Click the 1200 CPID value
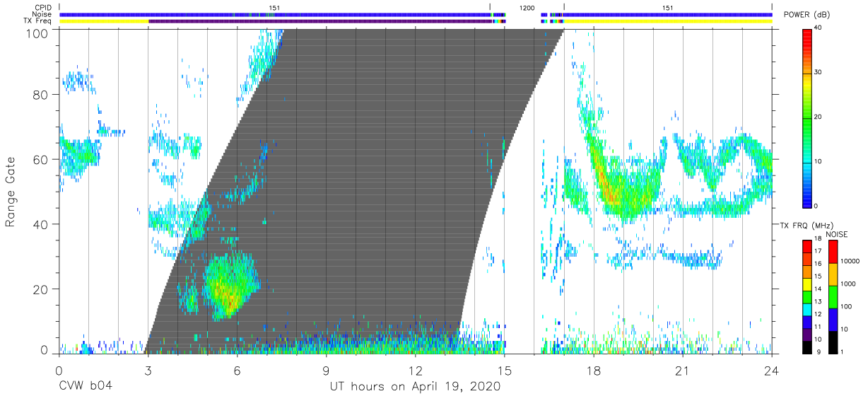Screen dimensions: 868x401 coord(526,8)
